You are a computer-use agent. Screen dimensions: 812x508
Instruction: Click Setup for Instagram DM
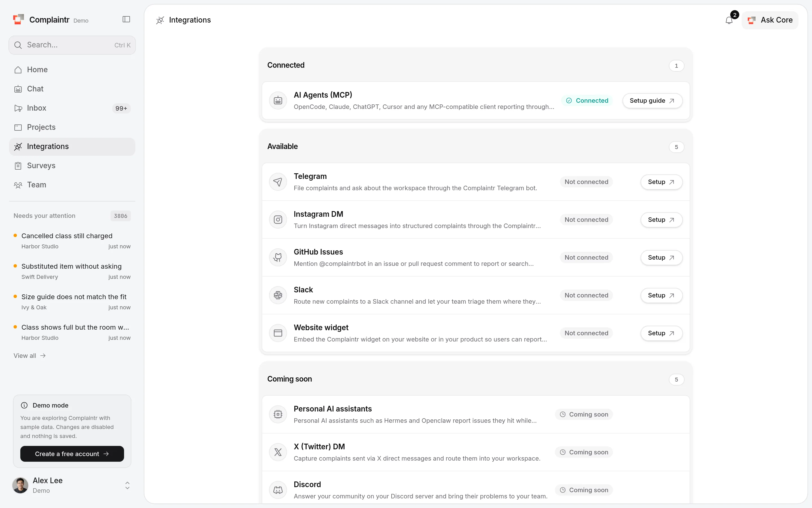tap(661, 220)
